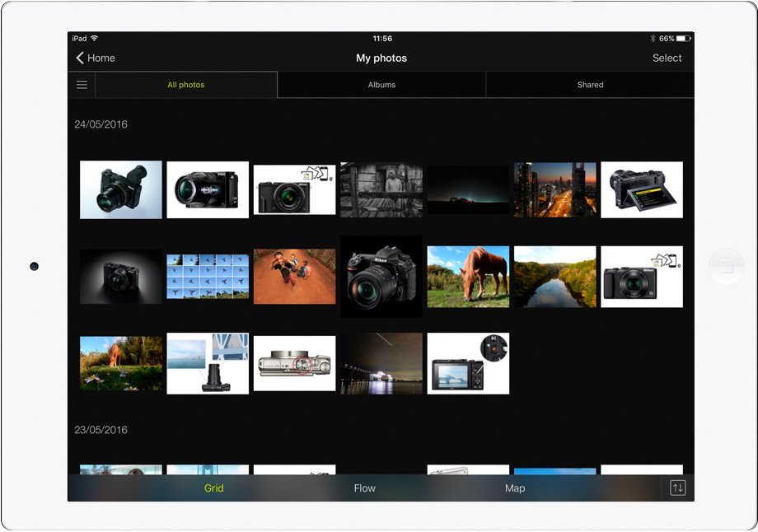Open the Shared photos tab
The image size is (758, 532).
tap(590, 84)
